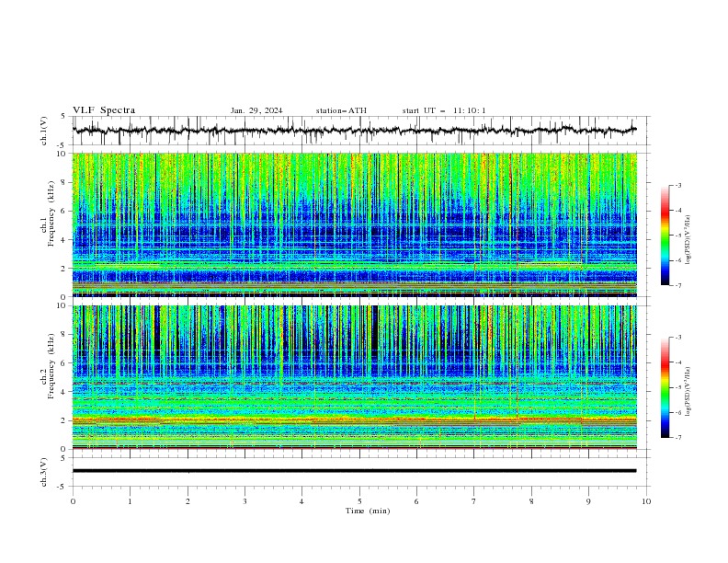This screenshot has width=728, height=563.
Task: Click the "-4" tick on ch.2 color bar
Action: [677, 362]
